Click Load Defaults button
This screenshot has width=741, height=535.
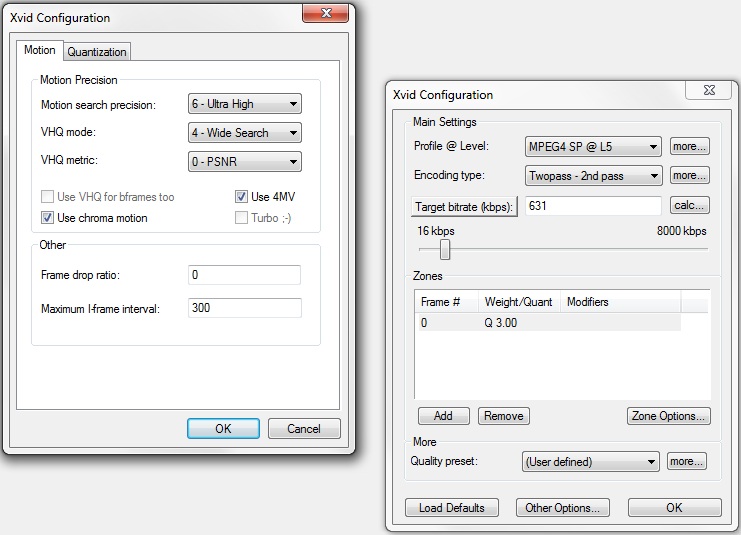click(x=452, y=508)
